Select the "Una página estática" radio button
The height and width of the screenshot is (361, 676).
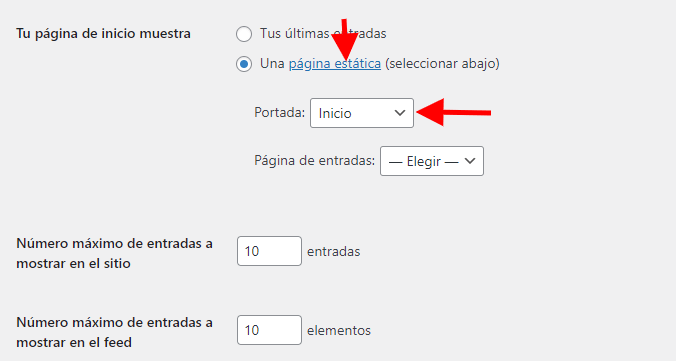(x=244, y=64)
